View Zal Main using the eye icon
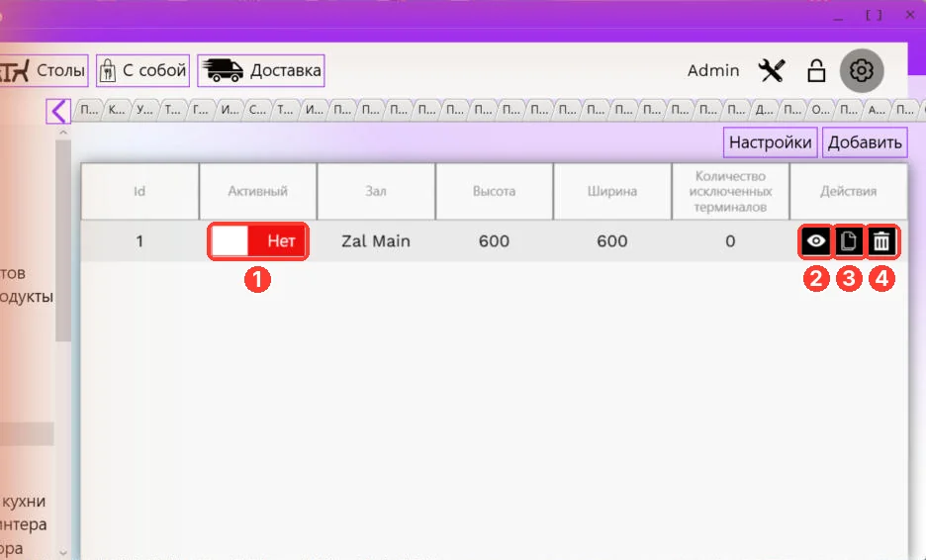The width and height of the screenshot is (926, 560). click(816, 241)
